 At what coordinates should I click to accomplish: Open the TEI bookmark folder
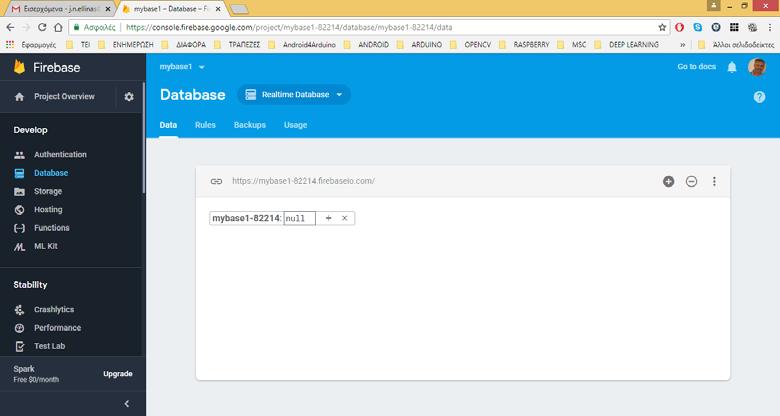coord(78,45)
